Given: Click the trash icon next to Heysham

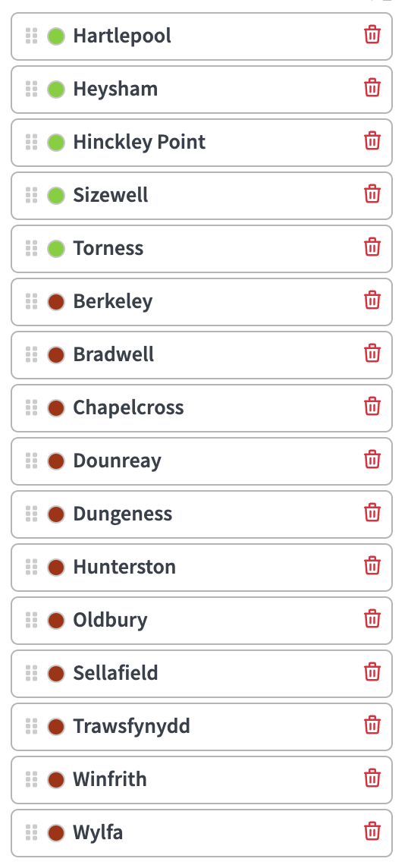Looking at the screenshot, I should point(372,89).
